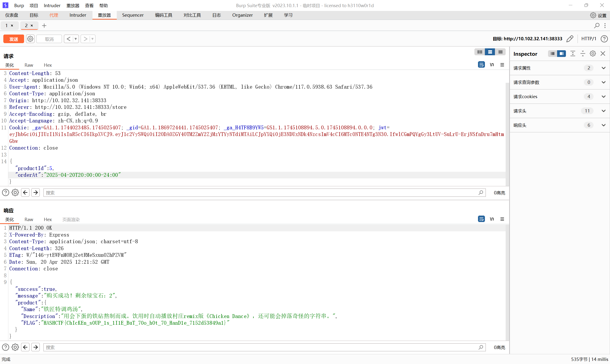610x364 pixels.
Task: Open history back dropdown arrow
Action: point(76,39)
